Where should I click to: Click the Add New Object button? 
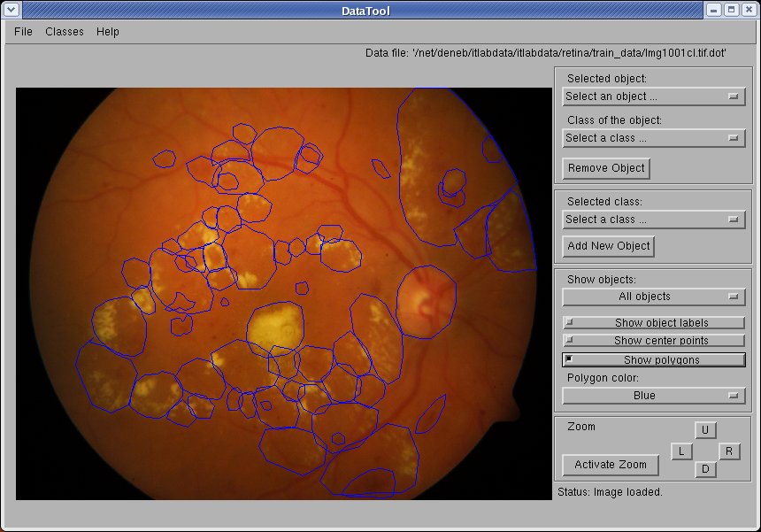[x=608, y=246]
